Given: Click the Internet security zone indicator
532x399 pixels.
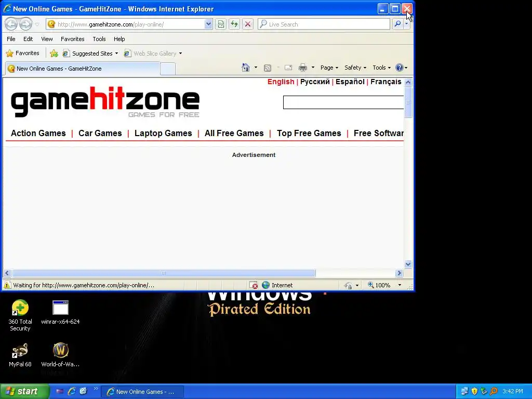Looking at the screenshot, I should click(277, 285).
